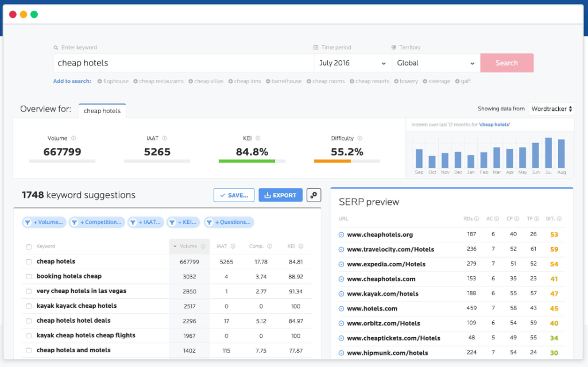Viewport: 588px width, 367px height.
Task: Open the Wordtracker data source dropdown
Action: point(551,109)
